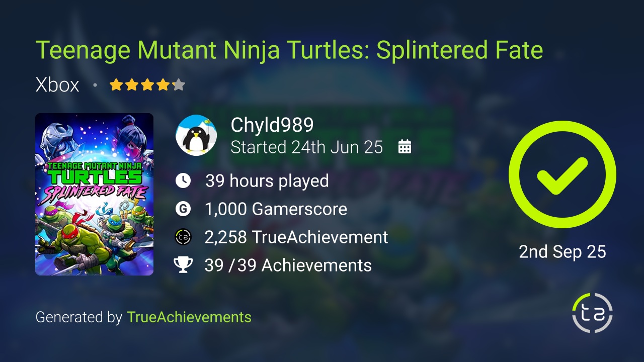This screenshot has height=362, width=644.
Task: Click the TrueAchievements logo in corner
Action: [592, 313]
